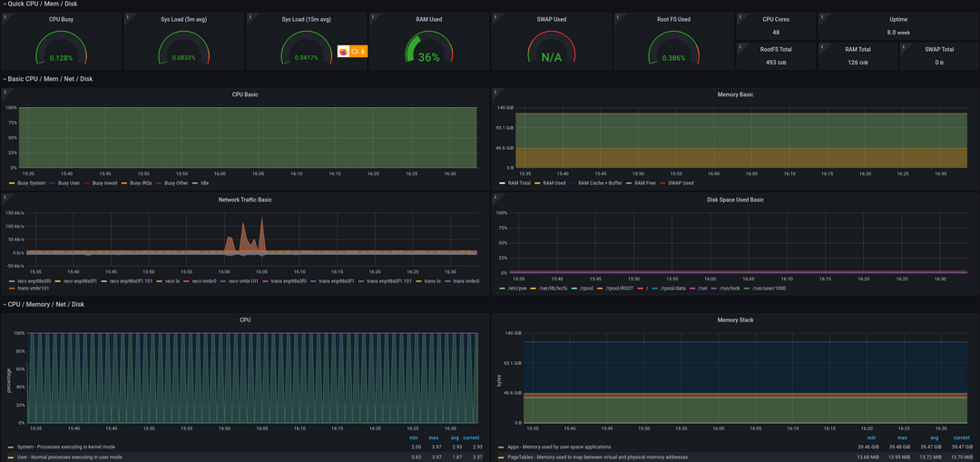Collapse the Basic CPU / Mem / Net / Disk row
This screenshot has width=980, height=462.
(50, 79)
